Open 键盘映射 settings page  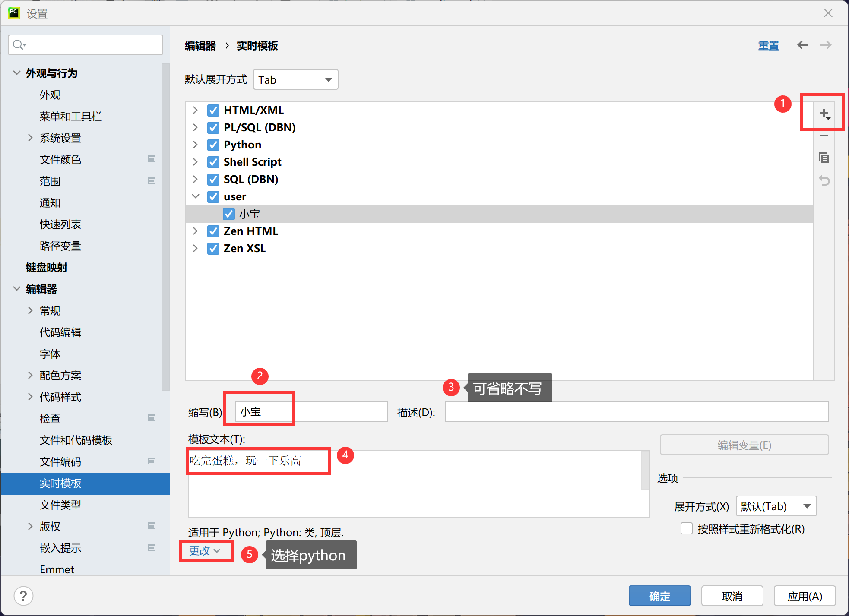[47, 268]
